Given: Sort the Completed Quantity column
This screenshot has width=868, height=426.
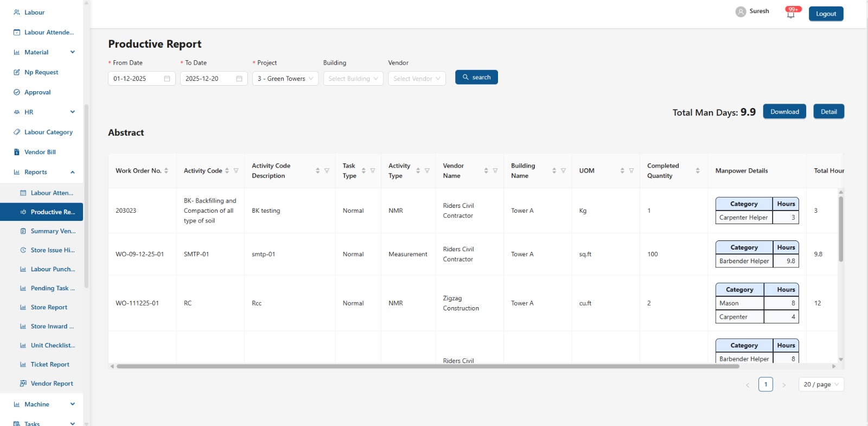Looking at the screenshot, I should (698, 170).
